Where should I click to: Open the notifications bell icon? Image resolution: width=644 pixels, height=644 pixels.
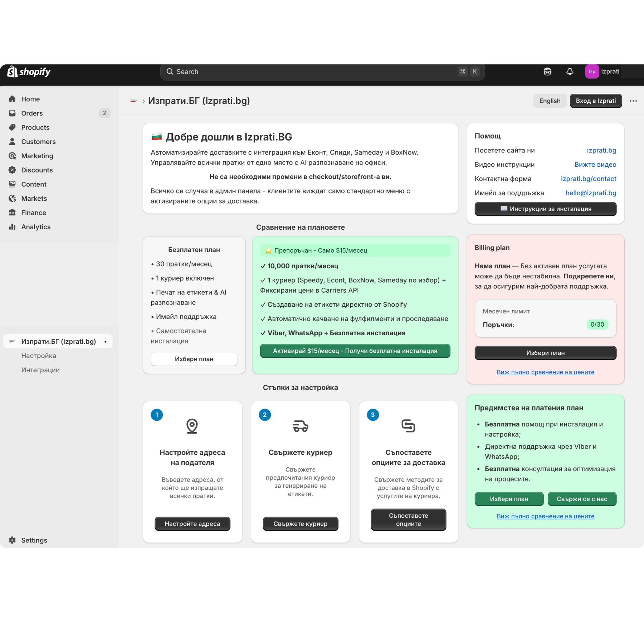pyautogui.click(x=570, y=72)
